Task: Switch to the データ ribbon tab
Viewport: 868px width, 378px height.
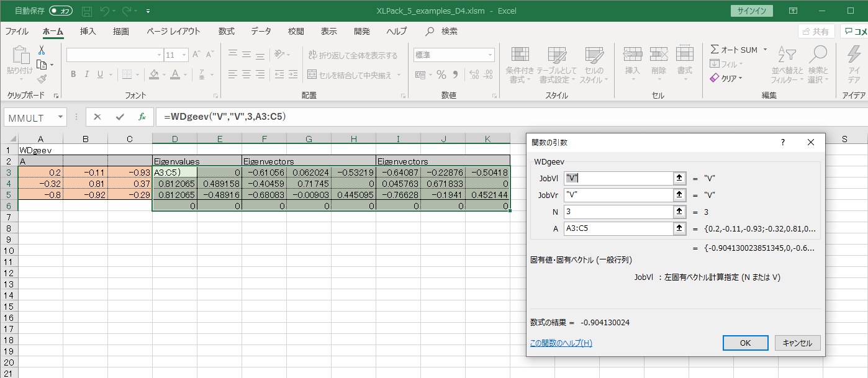Action: [261, 31]
